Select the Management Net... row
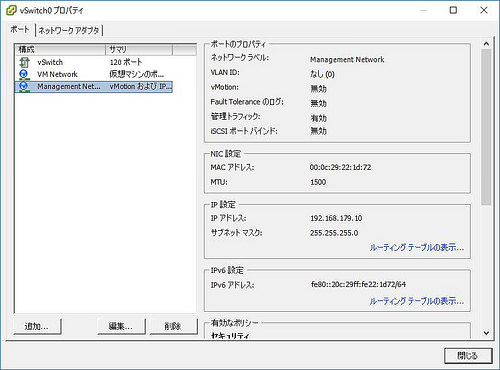Viewport: 500px width, 370px height. pyautogui.click(x=94, y=86)
